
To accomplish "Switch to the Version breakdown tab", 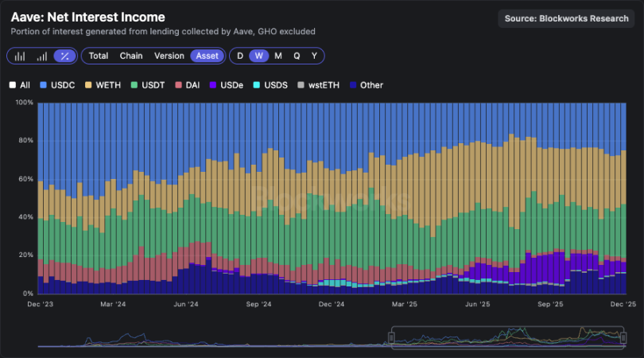I will pyautogui.click(x=169, y=56).
